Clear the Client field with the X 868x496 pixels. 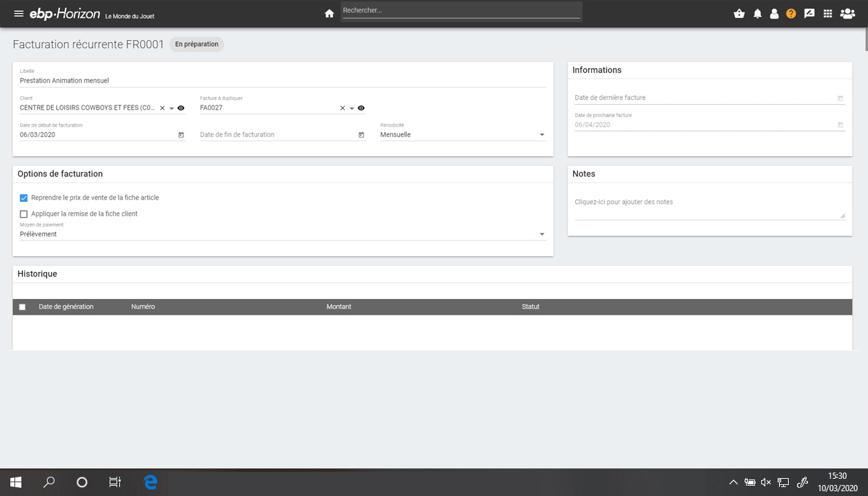[161, 107]
